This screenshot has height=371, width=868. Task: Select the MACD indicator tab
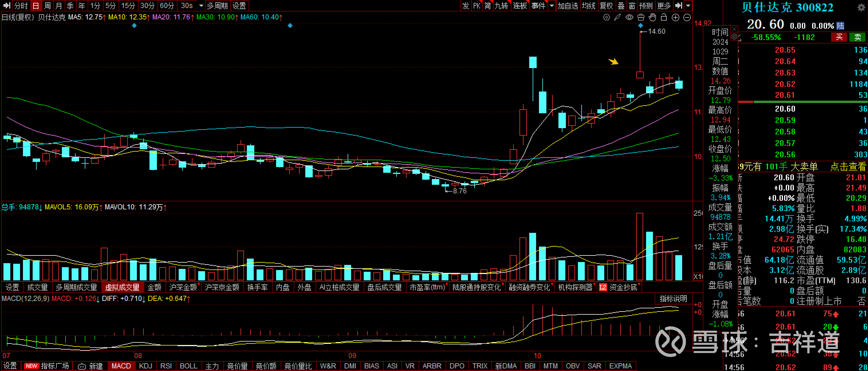coord(121,366)
